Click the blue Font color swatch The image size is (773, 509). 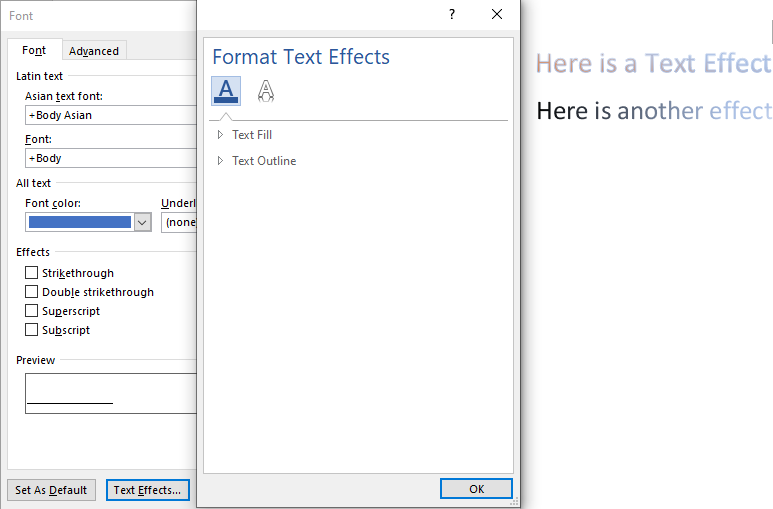click(x=80, y=222)
